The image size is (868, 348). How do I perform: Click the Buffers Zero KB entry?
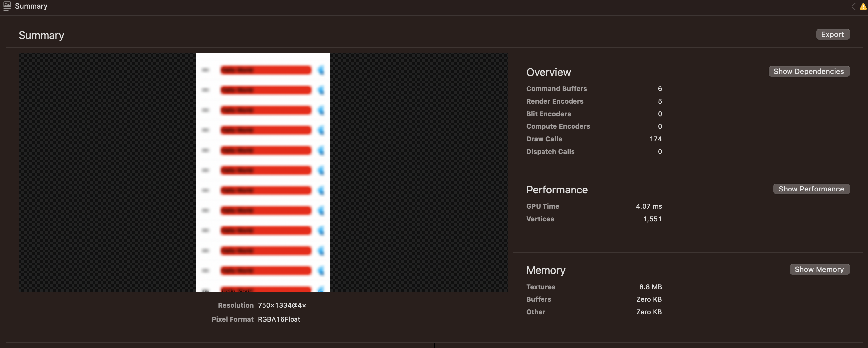[649, 299]
